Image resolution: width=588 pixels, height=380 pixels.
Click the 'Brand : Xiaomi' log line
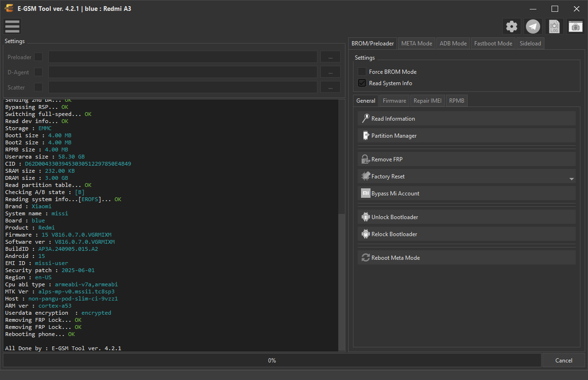coord(28,206)
